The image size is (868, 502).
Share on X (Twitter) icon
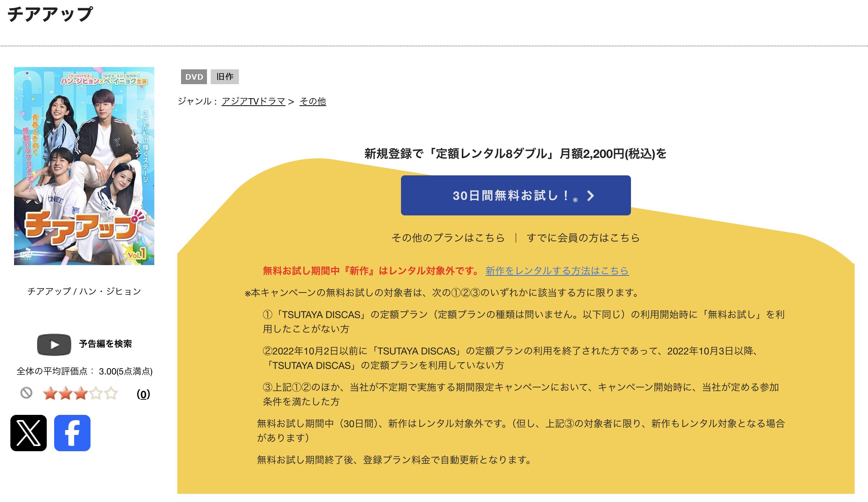(29, 433)
